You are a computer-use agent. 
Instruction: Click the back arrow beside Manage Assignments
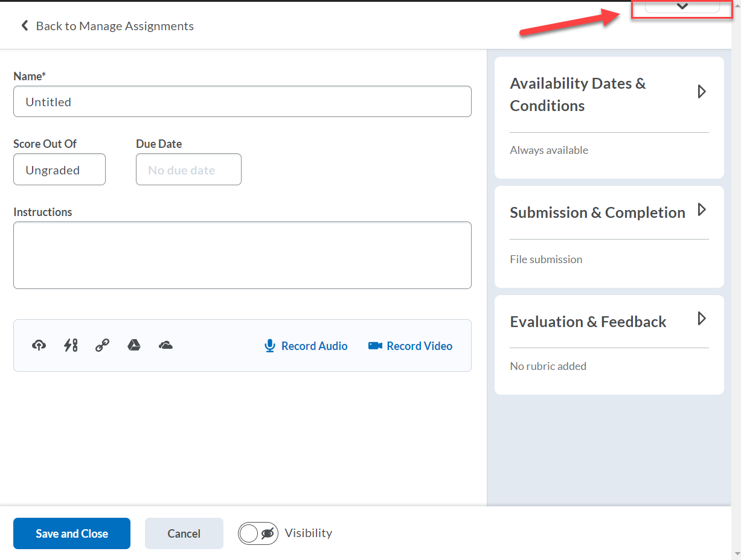coord(24,25)
